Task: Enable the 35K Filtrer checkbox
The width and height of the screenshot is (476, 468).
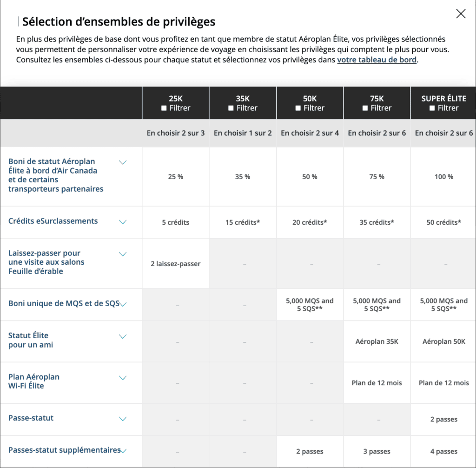Action: [x=231, y=108]
